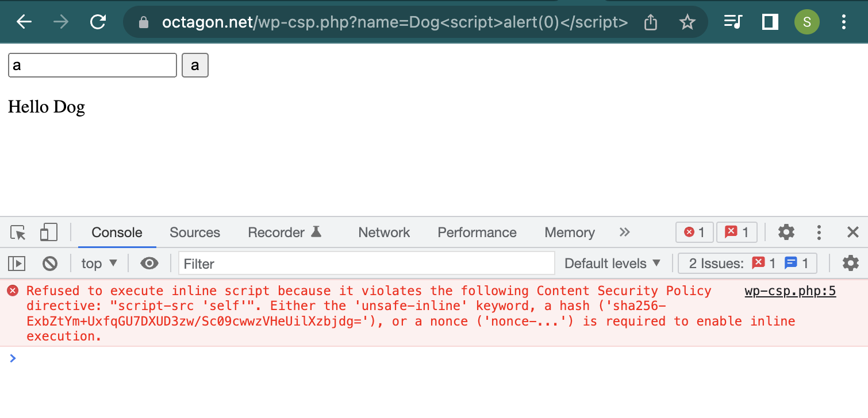Open DevTools settings via the gear icon
Image resolution: width=868 pixels, height=418 pixels.
(x=786, y=232)
